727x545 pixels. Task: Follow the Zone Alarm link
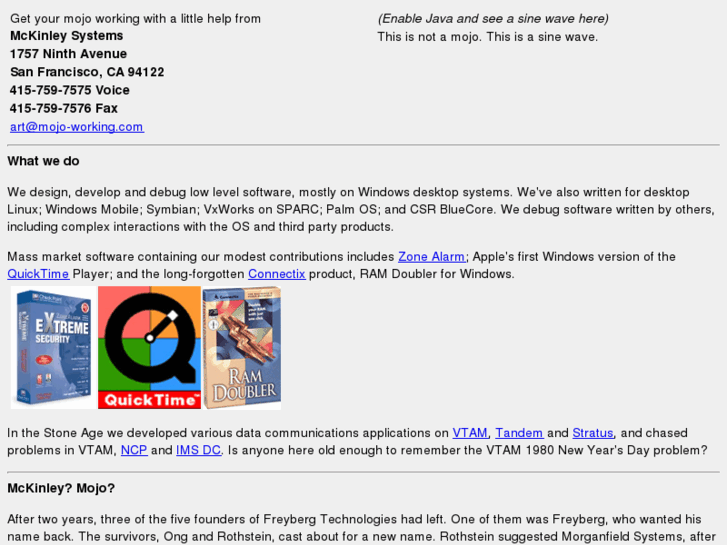[432, 256]
